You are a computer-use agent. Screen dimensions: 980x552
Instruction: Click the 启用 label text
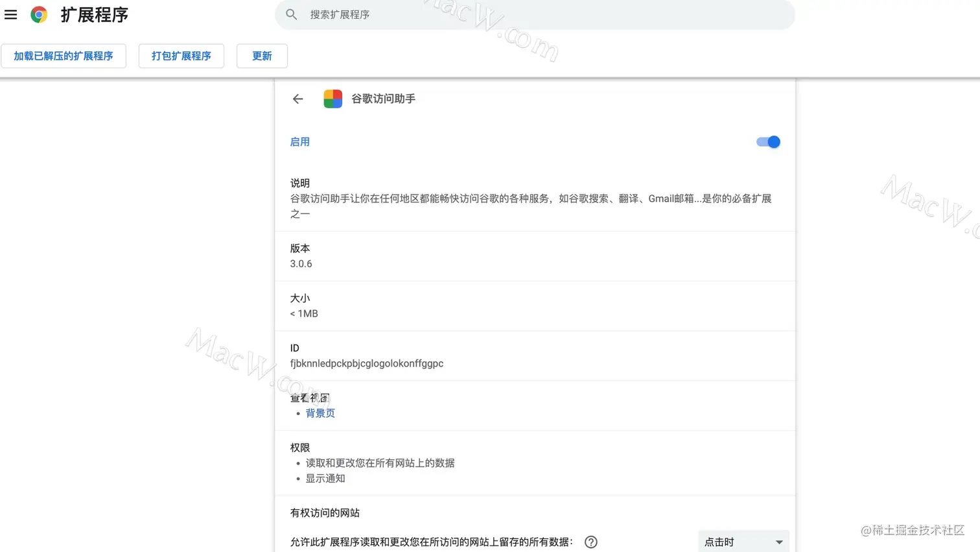click(299, 142)
